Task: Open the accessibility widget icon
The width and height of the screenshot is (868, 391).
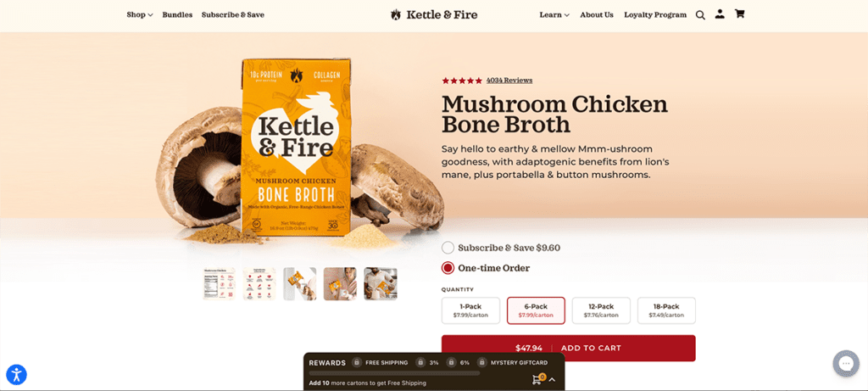Action: click(17, 375)
